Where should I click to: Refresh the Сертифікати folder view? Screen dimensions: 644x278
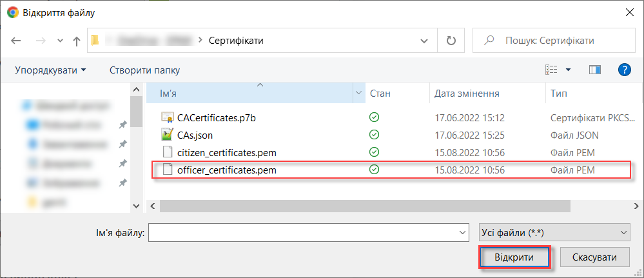pyautogui.click(x=451, y=40)
